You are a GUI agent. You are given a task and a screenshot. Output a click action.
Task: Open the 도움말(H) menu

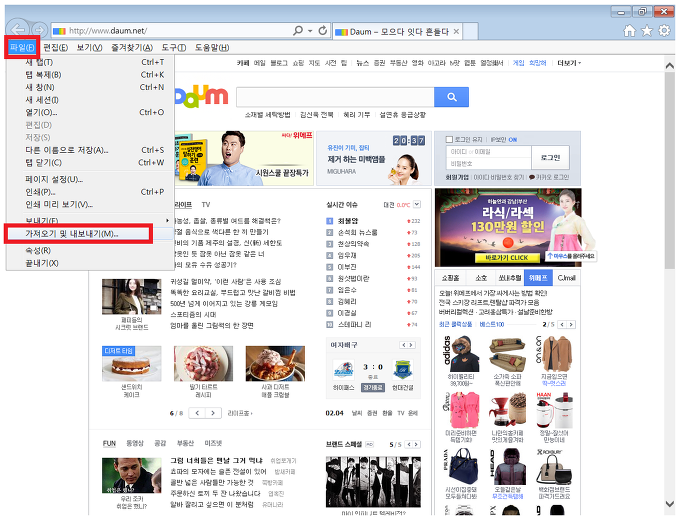tap(212, 48)
